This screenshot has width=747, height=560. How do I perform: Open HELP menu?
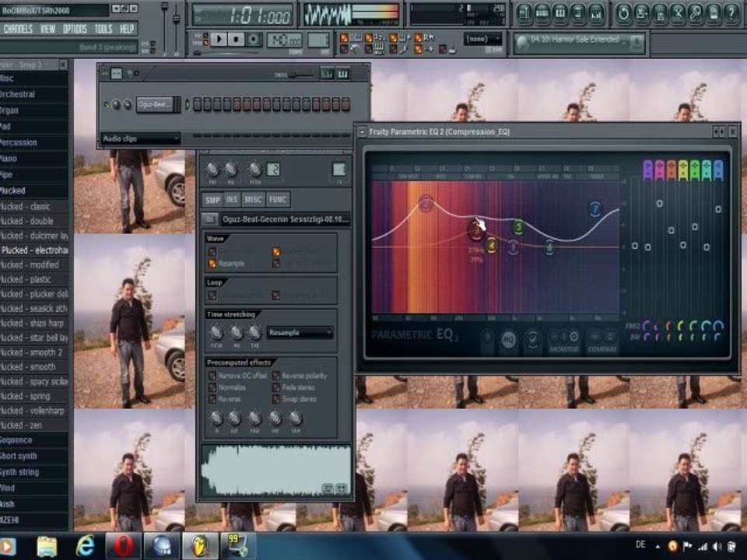coord(127,29)
